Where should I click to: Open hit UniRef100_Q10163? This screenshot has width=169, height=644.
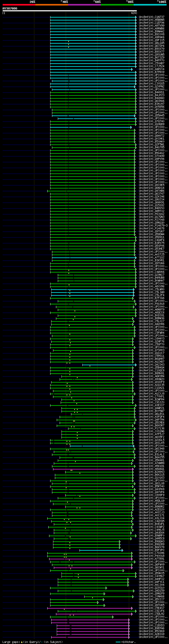coord(152,478)
